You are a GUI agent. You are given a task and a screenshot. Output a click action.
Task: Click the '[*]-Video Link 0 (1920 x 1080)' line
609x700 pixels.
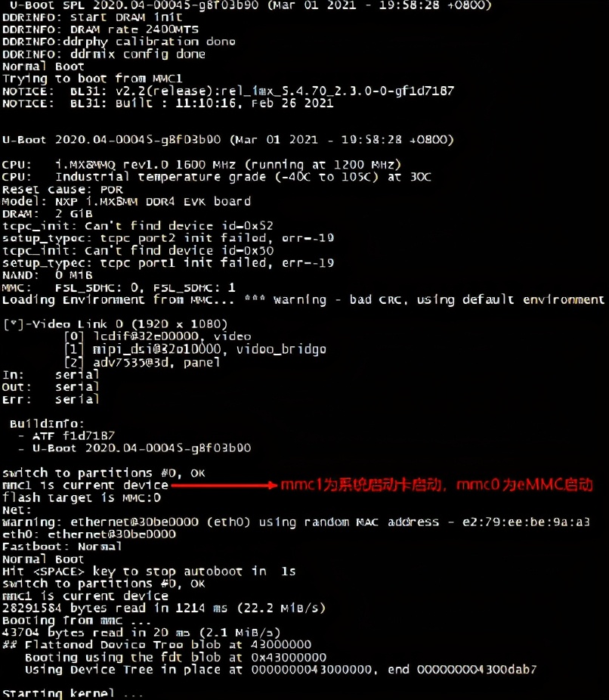pos(115,324)
